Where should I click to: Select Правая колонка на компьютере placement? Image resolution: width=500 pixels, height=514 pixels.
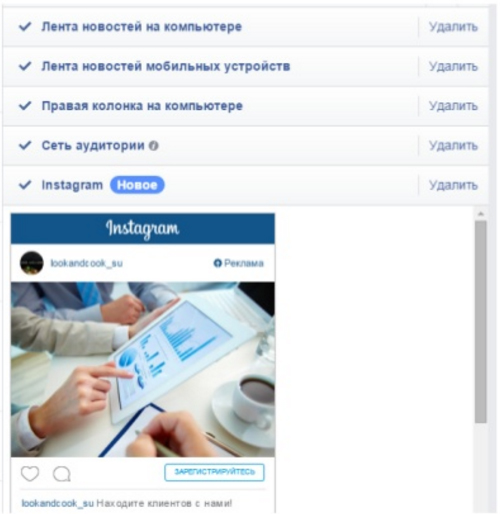(x=142, y=106)
